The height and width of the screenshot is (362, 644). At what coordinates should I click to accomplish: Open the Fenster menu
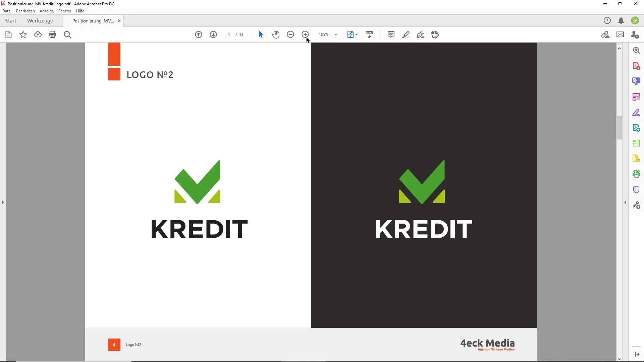pyautogui.click(x=65, y=11)
